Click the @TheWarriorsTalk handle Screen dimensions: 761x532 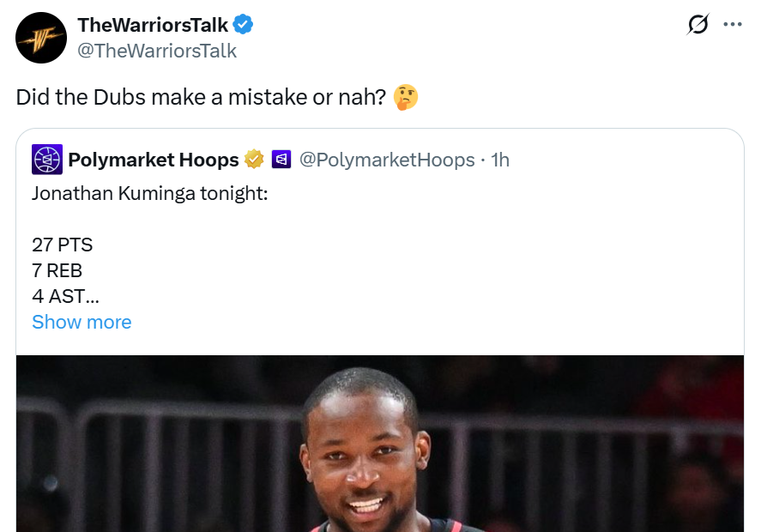[x=157, y=51]
